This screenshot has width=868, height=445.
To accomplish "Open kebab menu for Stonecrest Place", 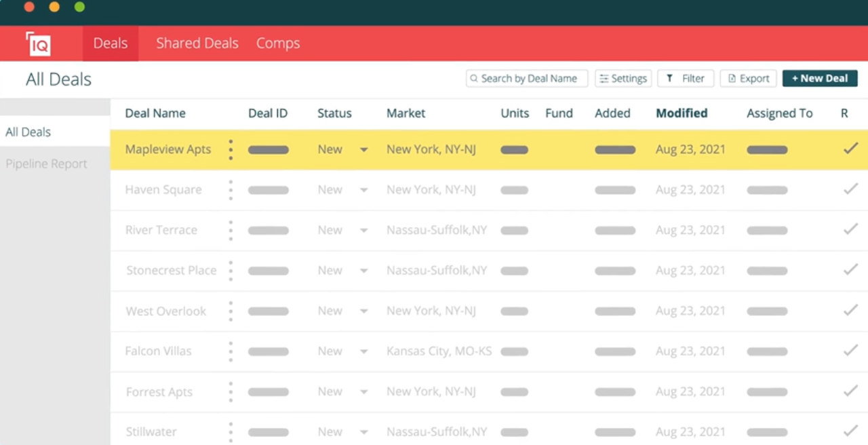I will coord(231,271).
